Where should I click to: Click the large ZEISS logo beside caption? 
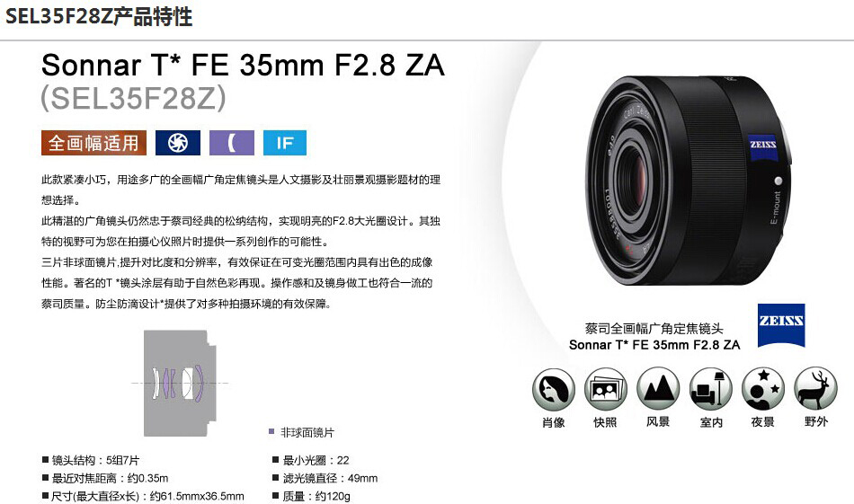coord(781,325)
